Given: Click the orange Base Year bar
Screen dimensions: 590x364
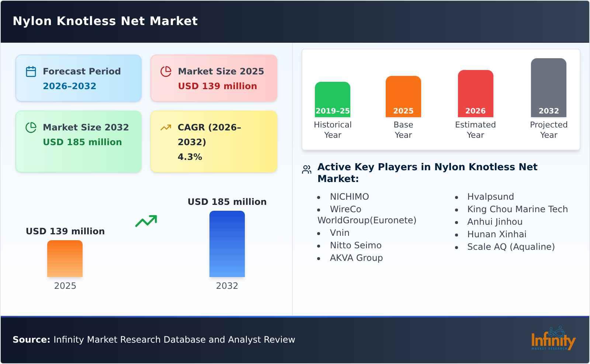Looking at the screenshot, I should (x=403, y=96).
